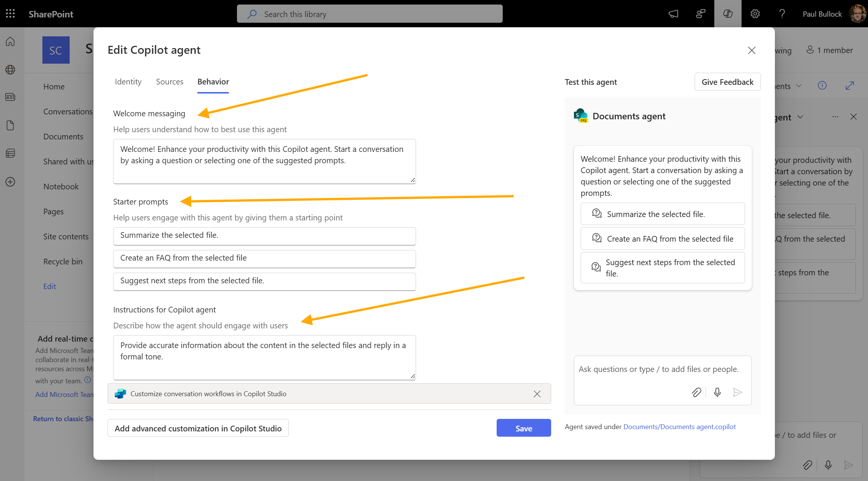Expand the dropdown chevron near the info icon
This screenshot has height=481, width=868.
799,86
